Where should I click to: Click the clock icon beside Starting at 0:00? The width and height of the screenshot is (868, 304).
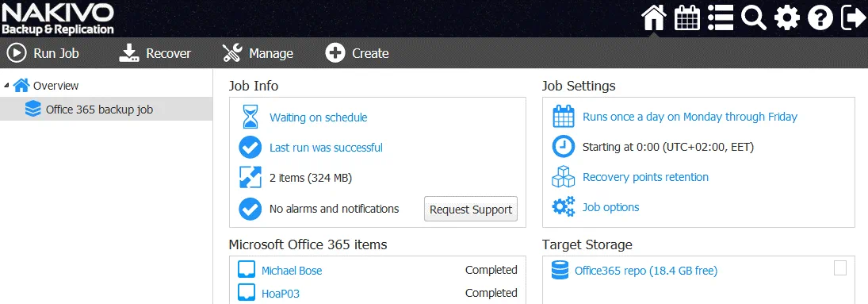click(x=564, y=147)
